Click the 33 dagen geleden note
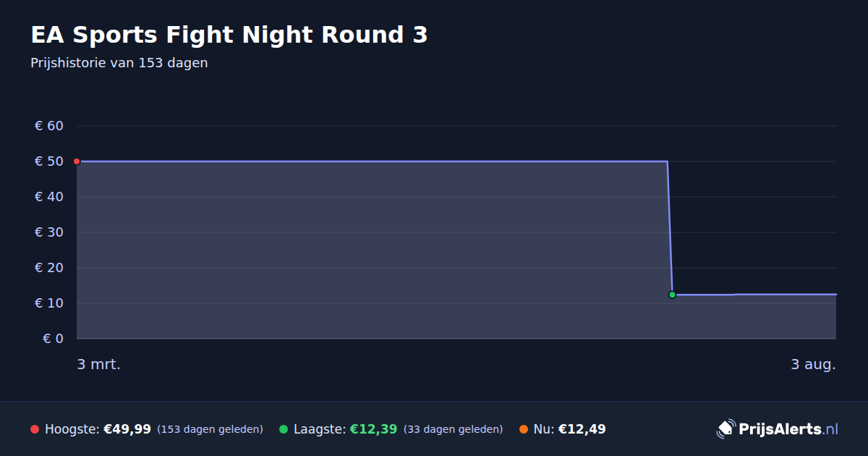This screenshot has height=456, width=868. click(453, 429)
